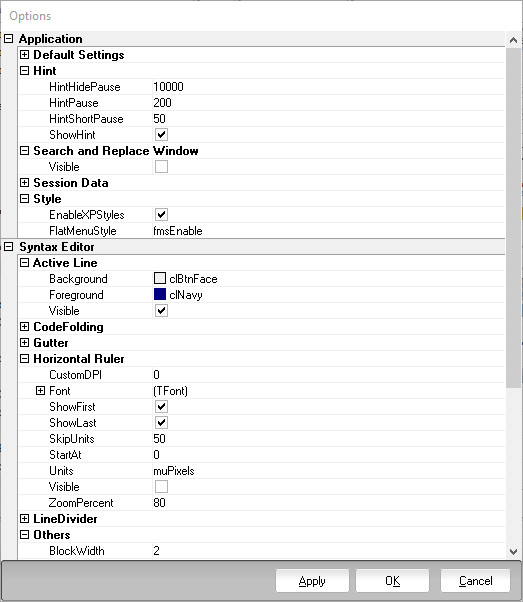This screenshot has height=602, width=523.
Task: Collapse the Syntax Editor category
Action: click(x=8, y=247)
